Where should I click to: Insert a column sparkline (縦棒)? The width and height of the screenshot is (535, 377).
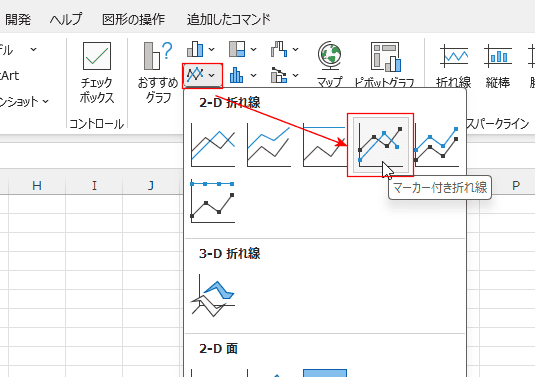(498, 65)
